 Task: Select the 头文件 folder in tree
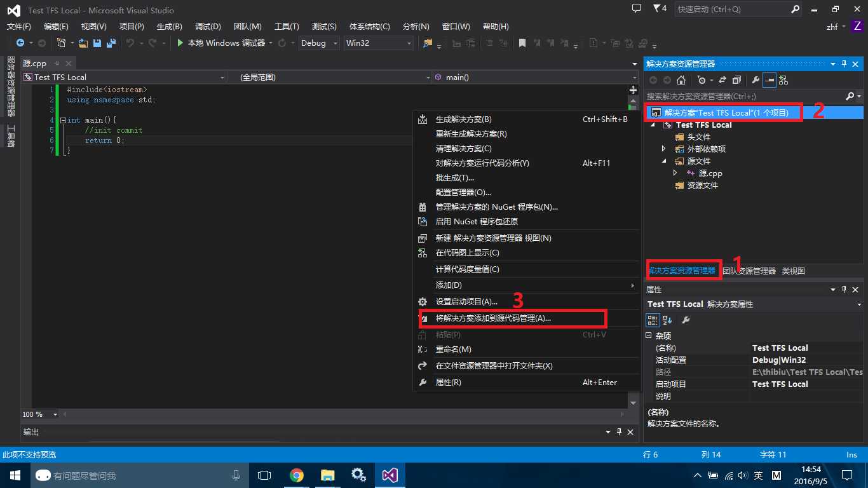(699, 137)
